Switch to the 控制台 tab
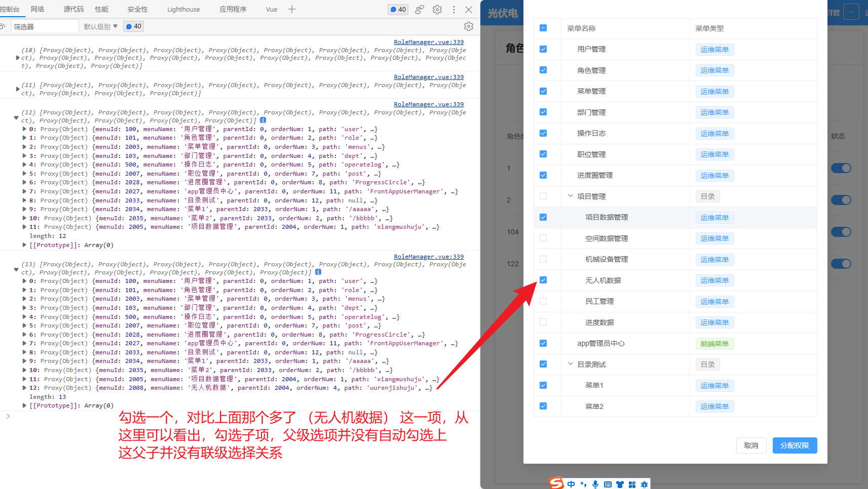This screenshot has width=868, height=489. (9, 9)
